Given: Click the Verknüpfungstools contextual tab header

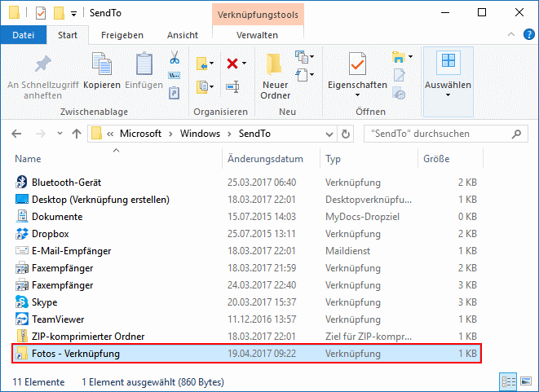Looking at the screenshot, I should click(x=258, y=15).
